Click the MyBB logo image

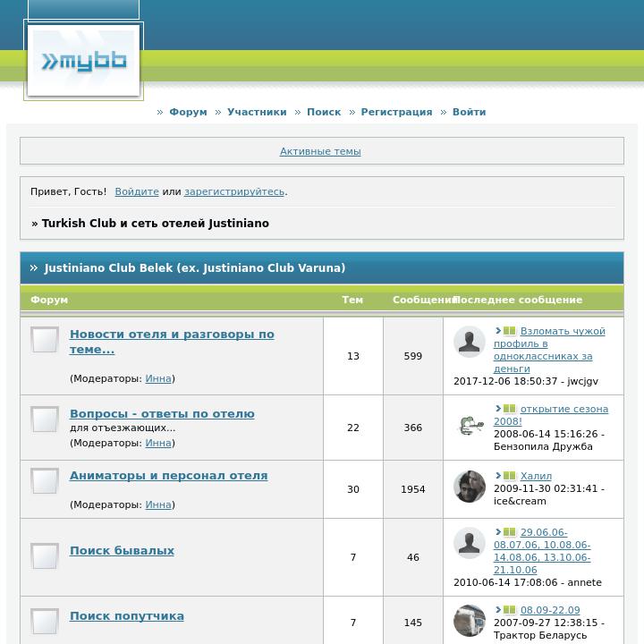[84, 60]
